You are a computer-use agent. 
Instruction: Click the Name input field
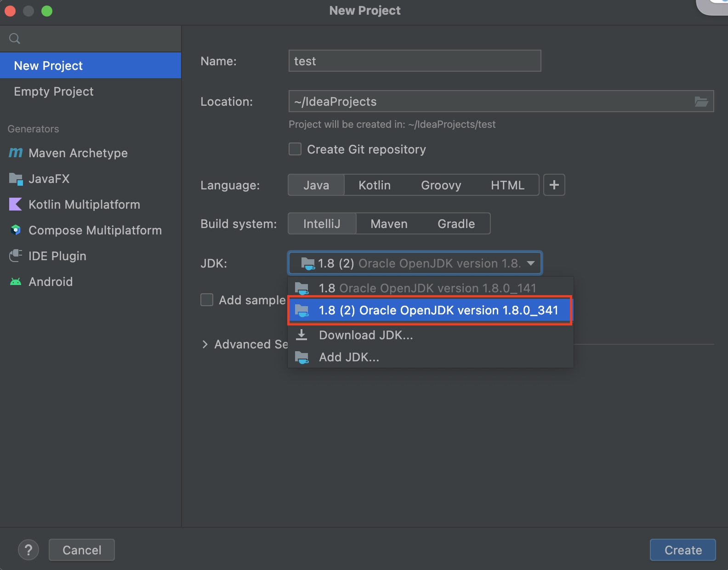pyautogui.click(x=415, y=61)
